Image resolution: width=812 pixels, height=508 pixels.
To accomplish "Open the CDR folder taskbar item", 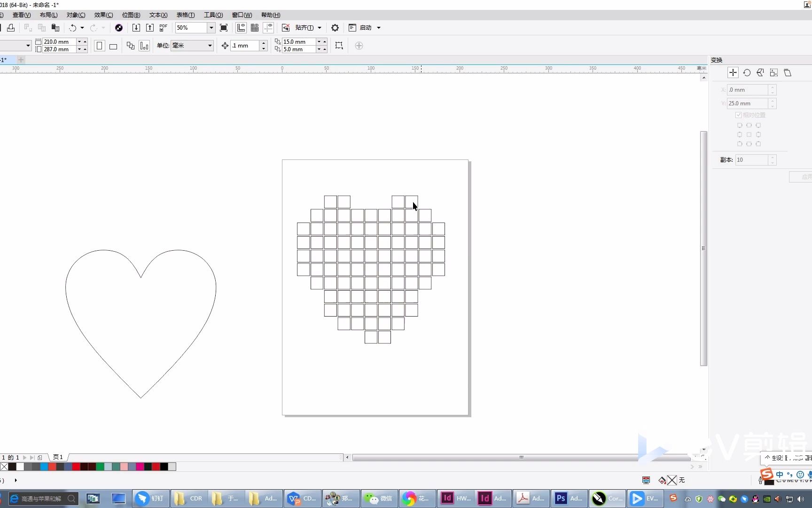I will 189,499.
